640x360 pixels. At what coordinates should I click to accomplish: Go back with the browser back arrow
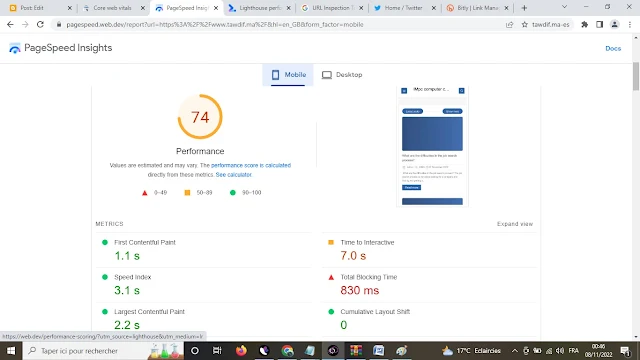[10, 24]
